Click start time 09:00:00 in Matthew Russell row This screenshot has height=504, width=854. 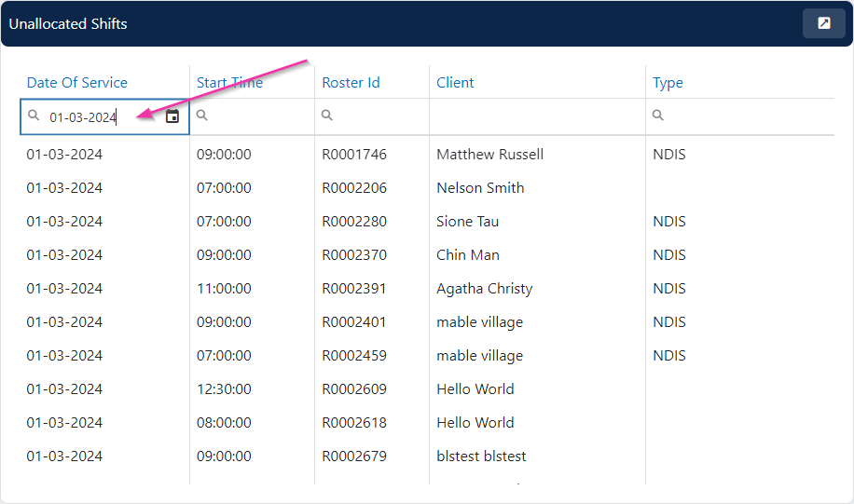click(x=224, y=155)
